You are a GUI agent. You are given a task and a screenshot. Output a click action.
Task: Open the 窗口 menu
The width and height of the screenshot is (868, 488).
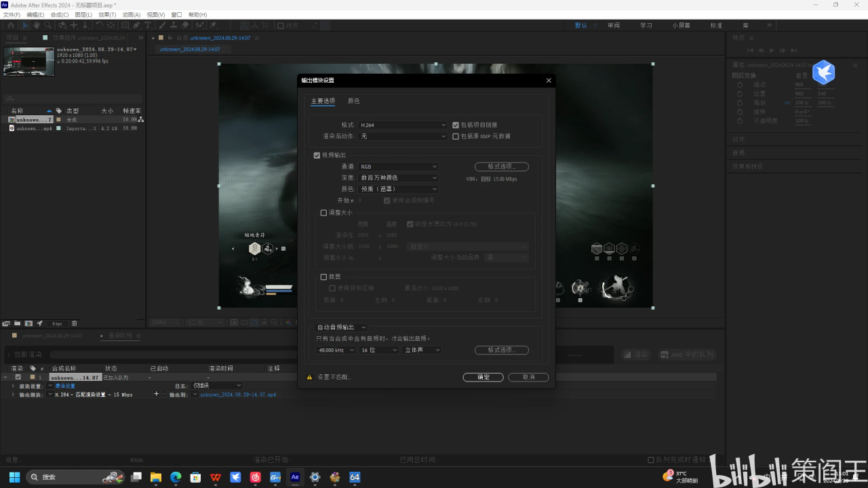tap(177, 14)
